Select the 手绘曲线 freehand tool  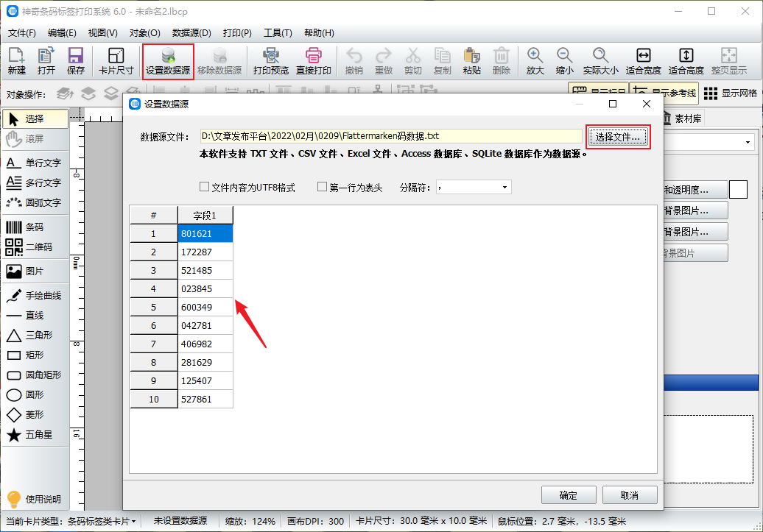click(x=35, y=296)
